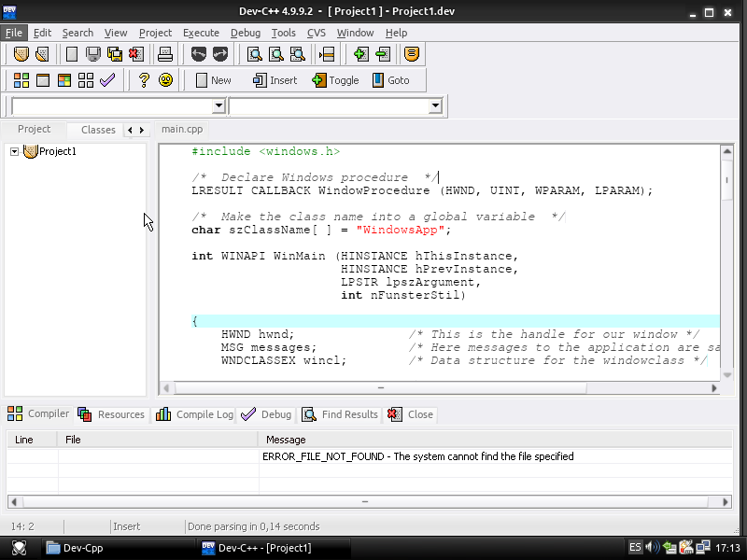
Task: Open Find using the first magnifier icon
Action: pos(255,54)
